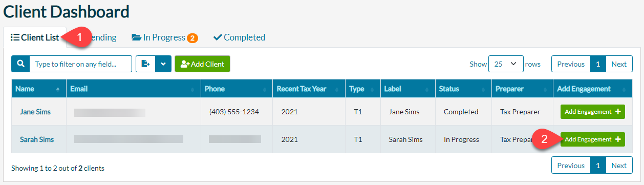Open Sarah Sims client link
Screen dimensions: 644x185
(x=37, y=139)
